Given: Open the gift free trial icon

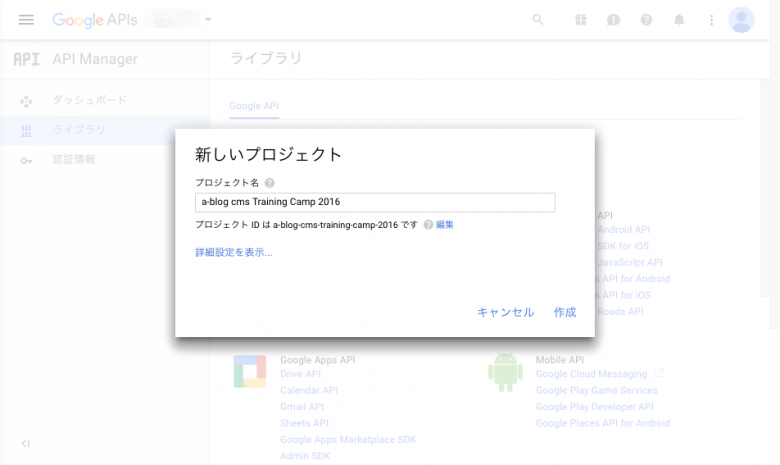Looking at the screenshot, I should coord(580,20).
